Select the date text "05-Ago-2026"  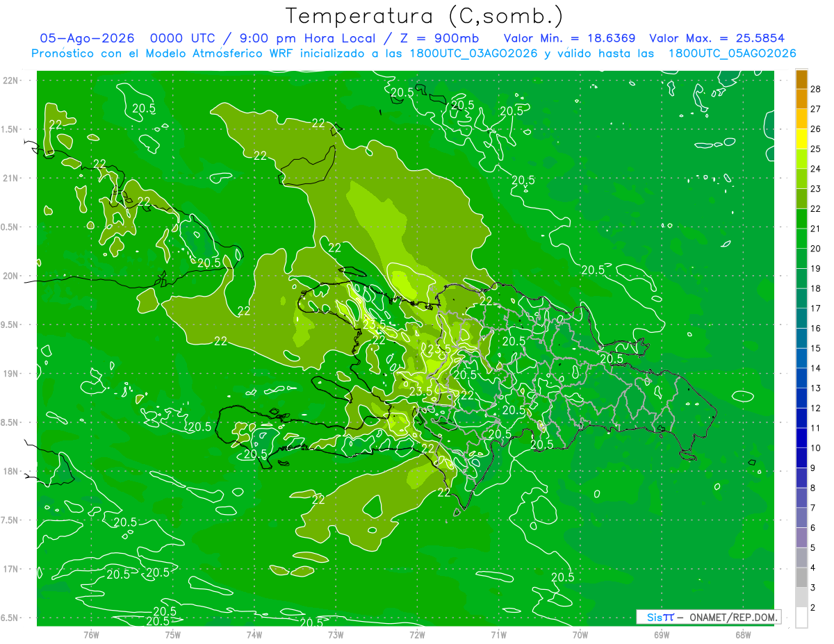tap(87, 38)
